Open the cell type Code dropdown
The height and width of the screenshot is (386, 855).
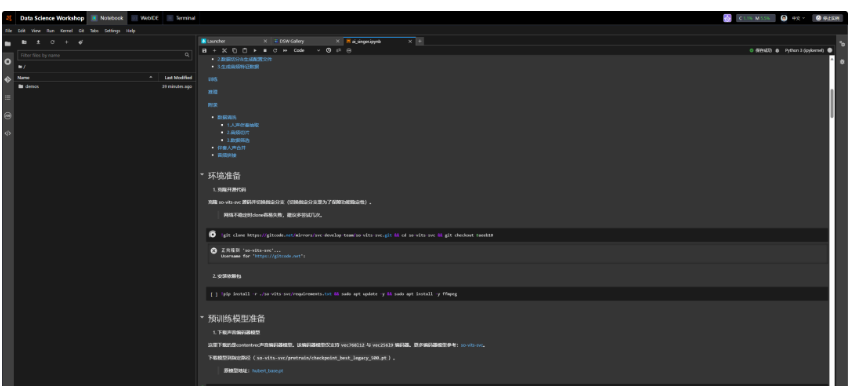[x=307, y=50]
